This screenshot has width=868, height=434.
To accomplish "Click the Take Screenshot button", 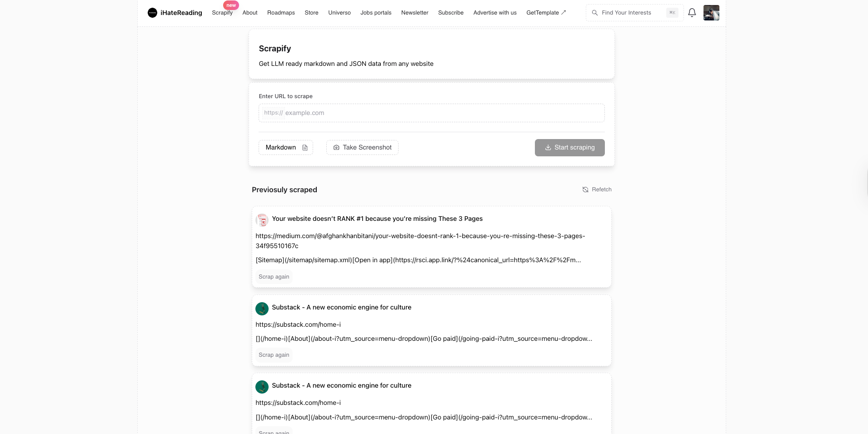I will coord(362,148).
